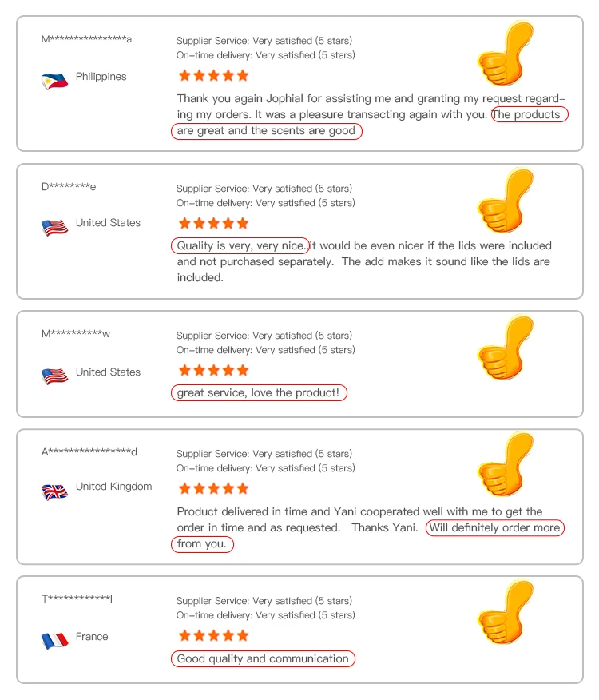The height and width of the screenshot is (700, 599).
Task: Click the Philippines flag icon
Action: tap(54, 81)
